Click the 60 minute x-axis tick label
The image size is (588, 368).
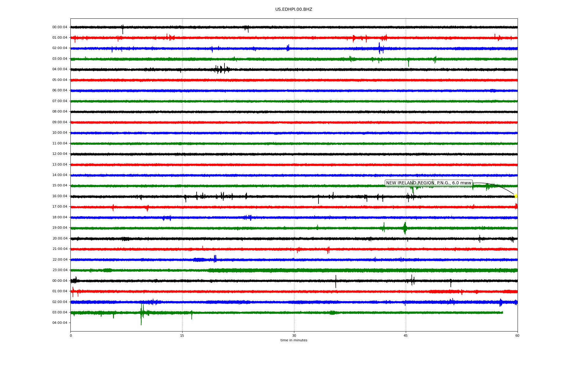pyautogui.click(x=517, y=335)
